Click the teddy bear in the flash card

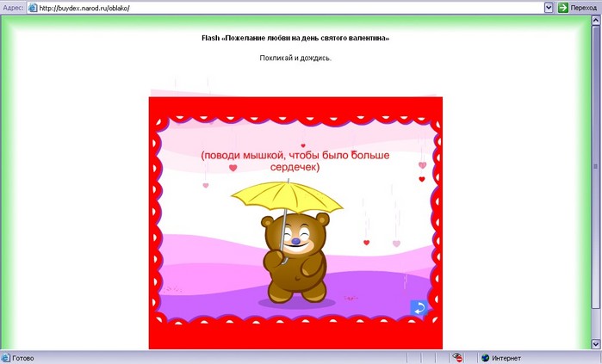295,258
